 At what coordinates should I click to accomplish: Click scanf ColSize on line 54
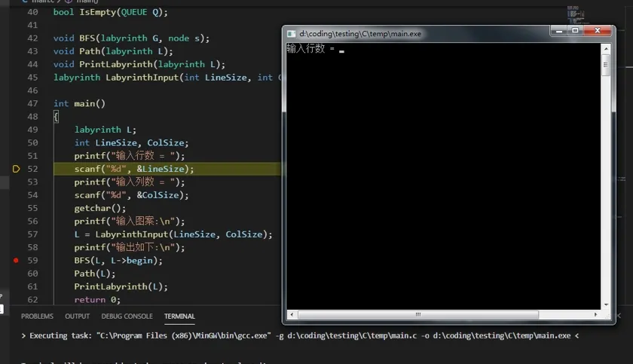(131, 195)
